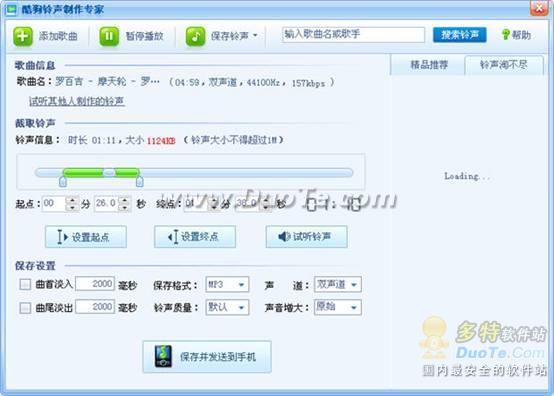
Task: Click the end point marker handle
Action: [140, 182]
